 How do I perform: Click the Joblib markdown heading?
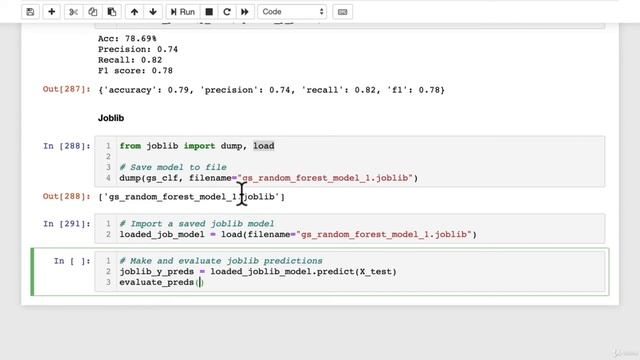point(111,118)
